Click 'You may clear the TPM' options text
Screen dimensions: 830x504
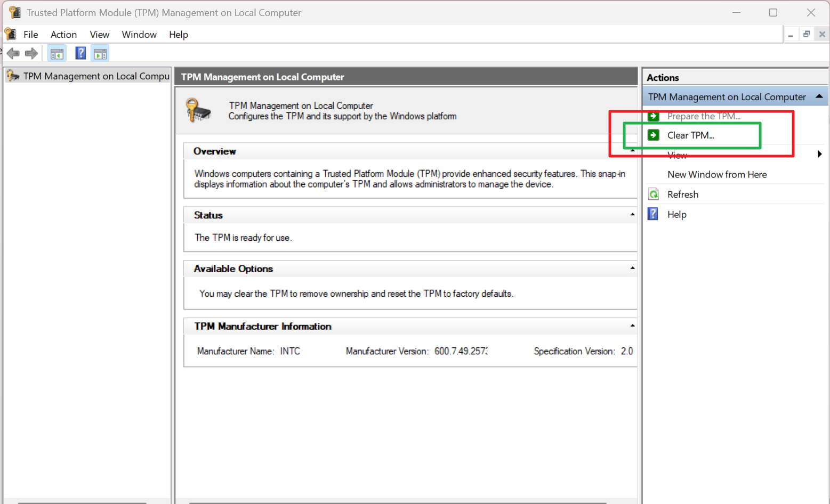coord(356,294)
